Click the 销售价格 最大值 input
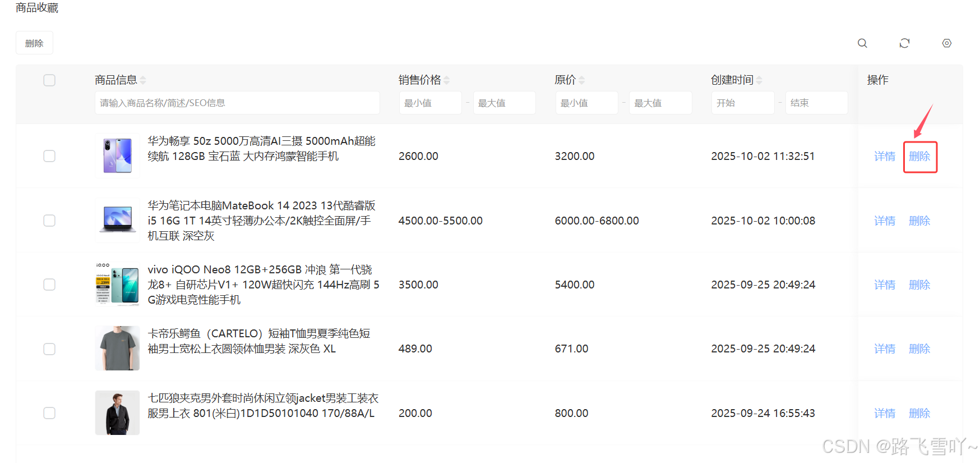The image size is (980, 463). tap(504, 103)
